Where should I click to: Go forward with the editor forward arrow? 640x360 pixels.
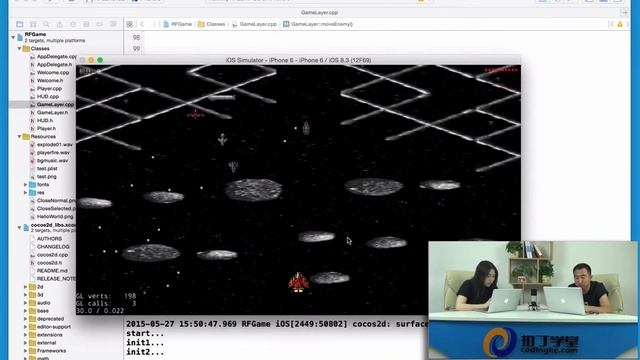154,24
